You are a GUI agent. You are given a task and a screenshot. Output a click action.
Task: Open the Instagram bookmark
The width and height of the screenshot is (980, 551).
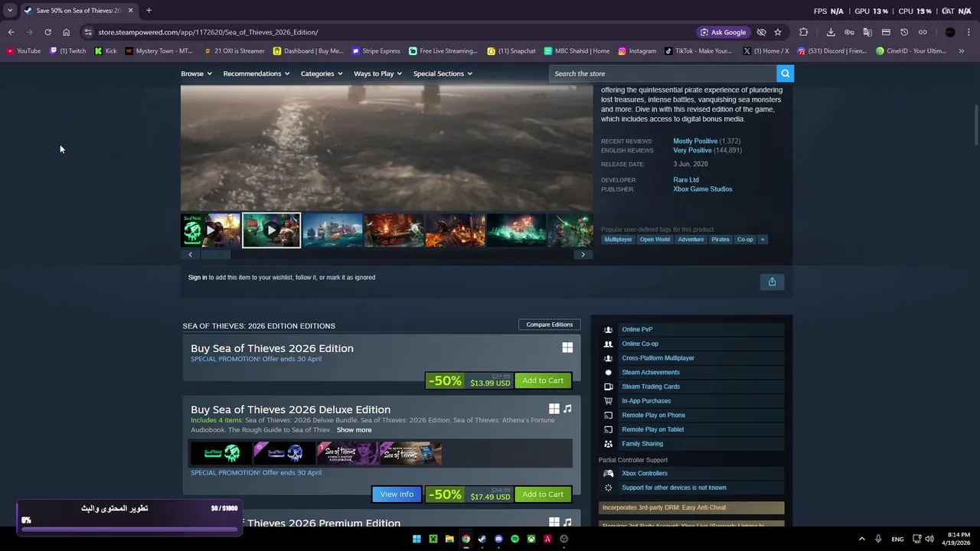(637, 51)
